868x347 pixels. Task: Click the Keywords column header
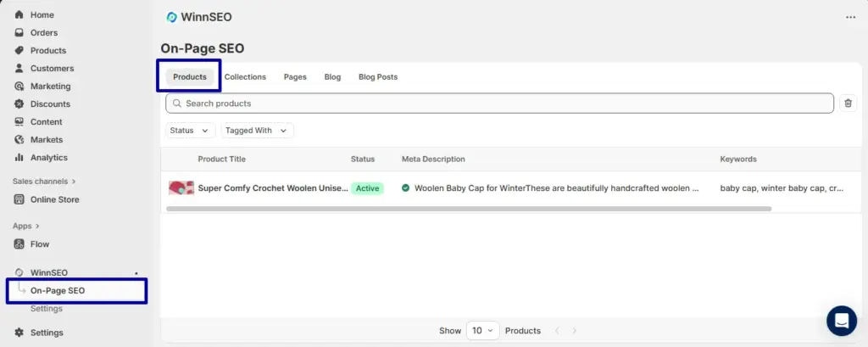click(x=738, y=160)
